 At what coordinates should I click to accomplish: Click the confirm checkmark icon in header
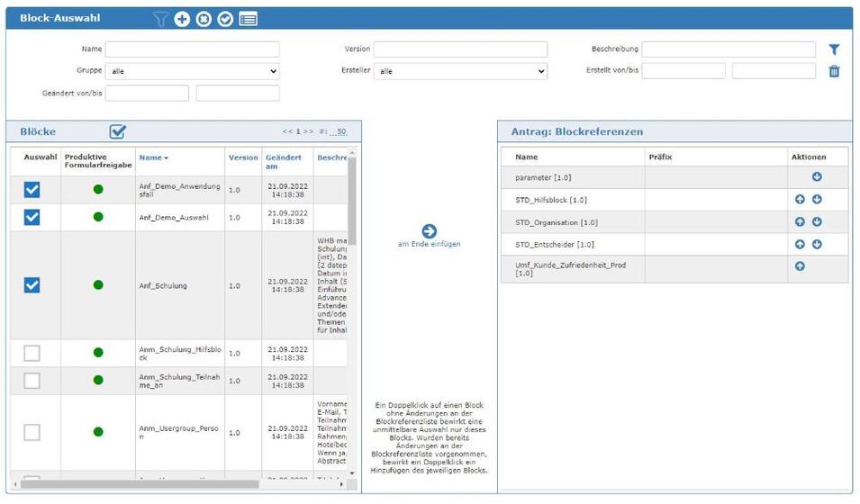(225, 19)
